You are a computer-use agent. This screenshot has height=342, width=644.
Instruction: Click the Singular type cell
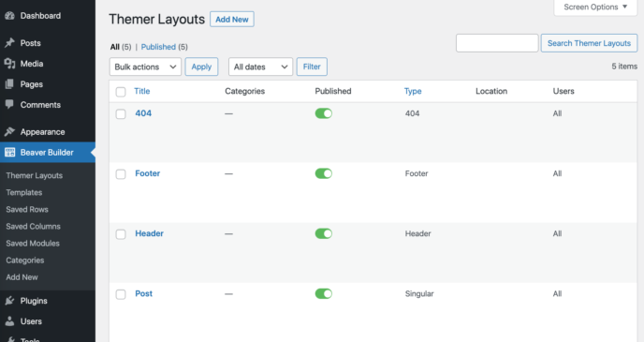click(419, 293)
